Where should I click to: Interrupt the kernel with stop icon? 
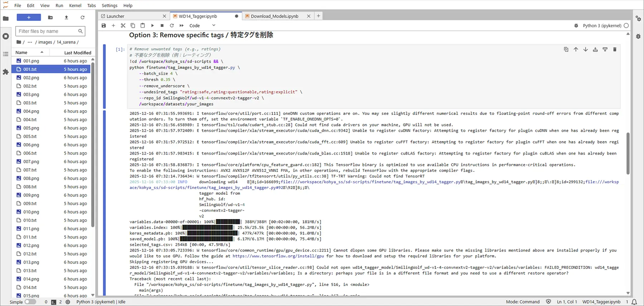coord(162,25)
